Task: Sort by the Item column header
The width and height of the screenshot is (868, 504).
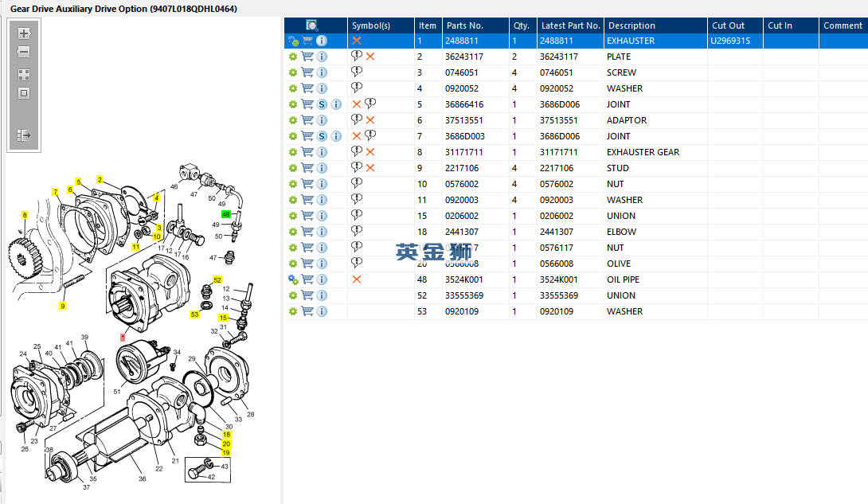Action: tap(428, 25)
